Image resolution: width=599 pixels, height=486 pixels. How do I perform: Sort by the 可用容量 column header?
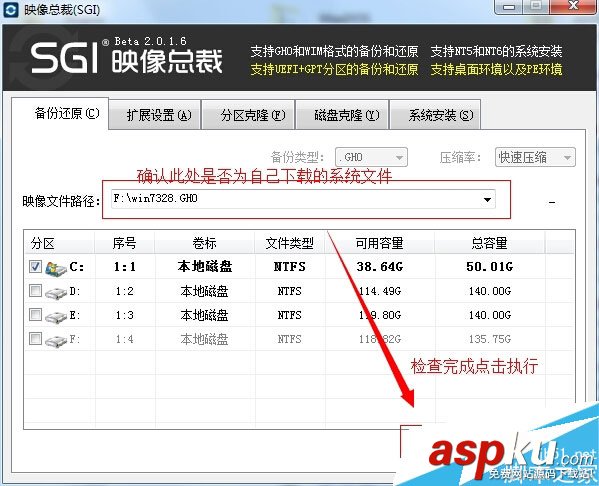pos(380,243)
